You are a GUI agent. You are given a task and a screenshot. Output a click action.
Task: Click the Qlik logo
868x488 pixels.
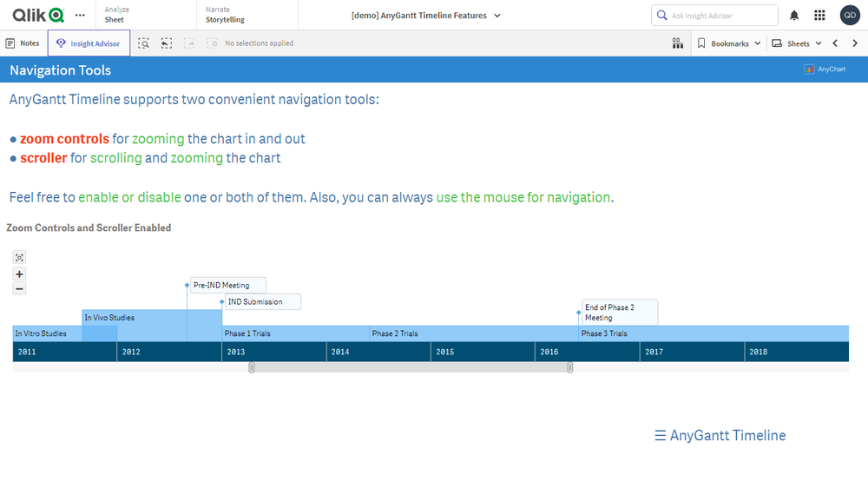[38, 15]
